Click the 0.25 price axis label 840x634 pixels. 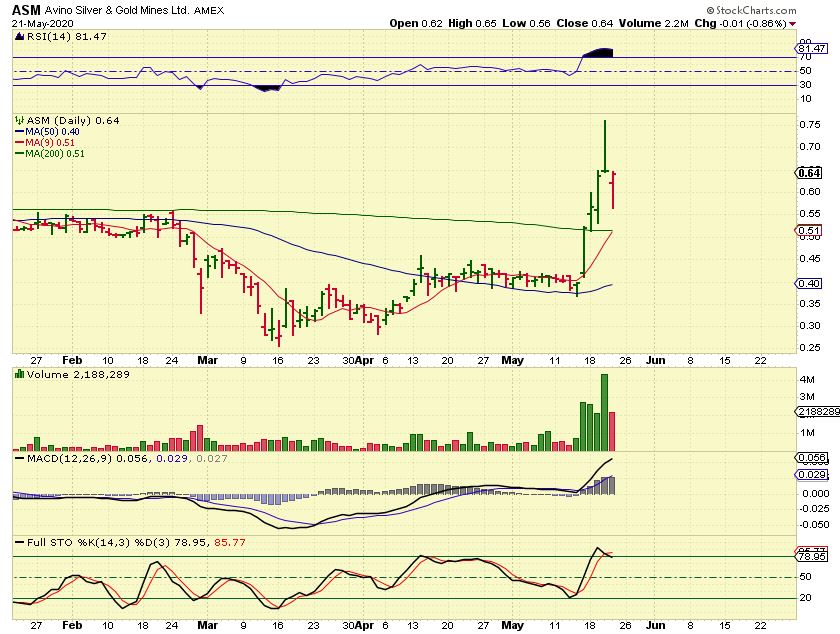[x=809, y=348]
